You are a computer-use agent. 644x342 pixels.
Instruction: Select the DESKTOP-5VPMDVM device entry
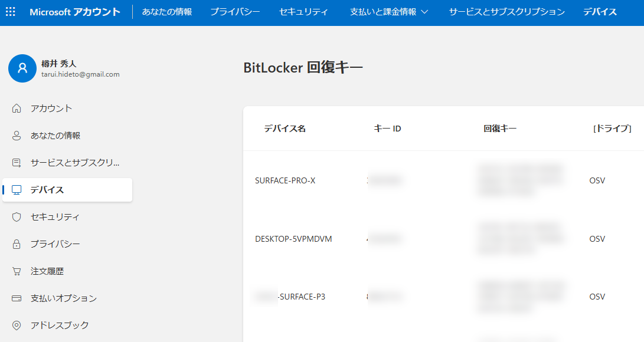[x=293, y=239]
